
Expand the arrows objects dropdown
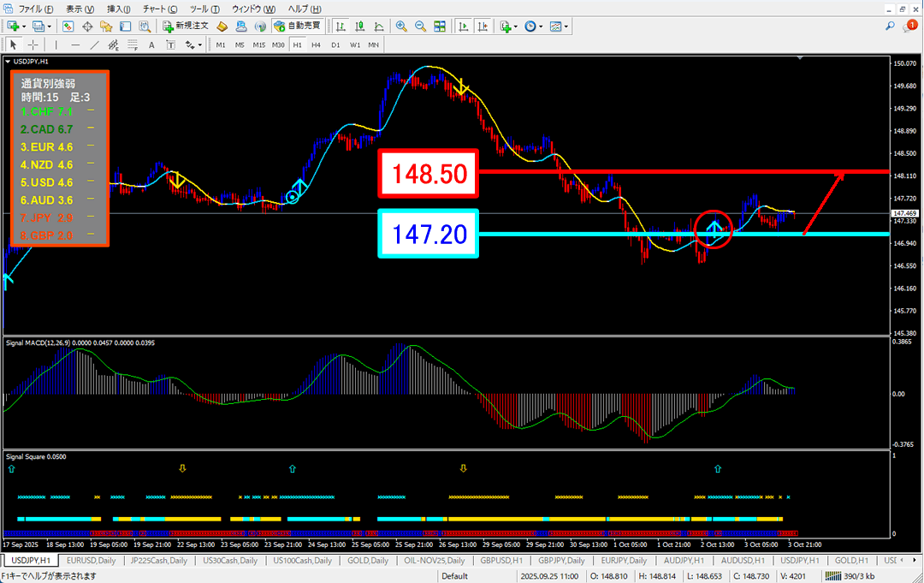point(200,45)
